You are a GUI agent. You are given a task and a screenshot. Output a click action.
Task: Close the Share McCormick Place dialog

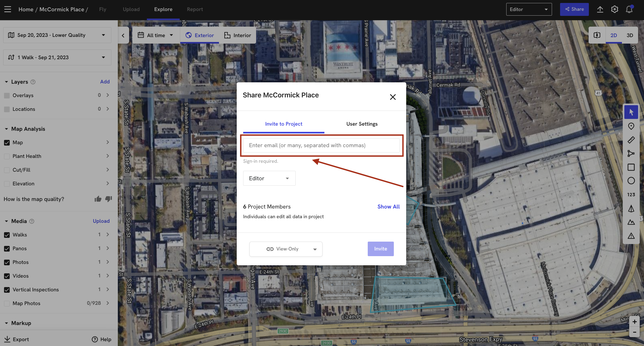point(393,97)
